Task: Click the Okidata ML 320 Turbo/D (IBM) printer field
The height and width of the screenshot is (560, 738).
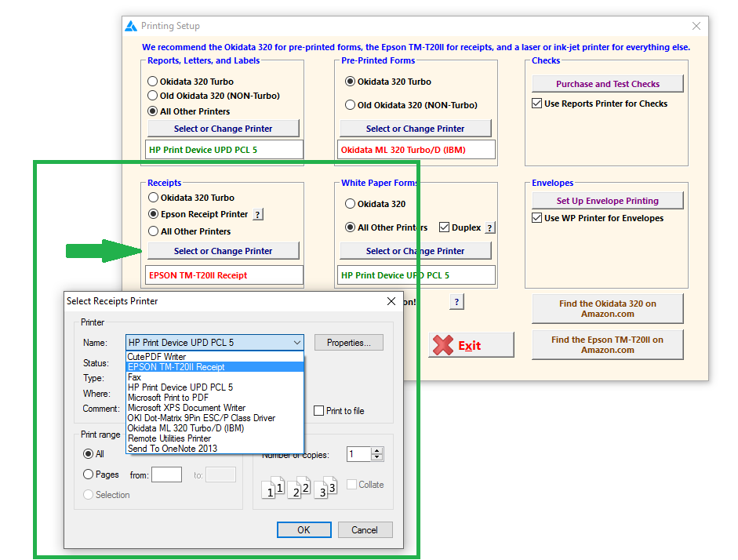Action: (416, 150)
